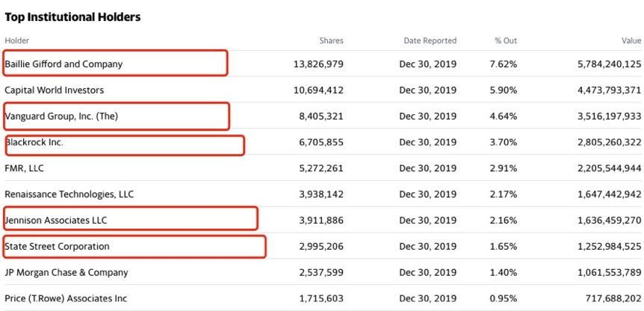Click JP Morgan Chase & Company row
The width and height of the screenshot is (644, 311).
pos(66,273)
